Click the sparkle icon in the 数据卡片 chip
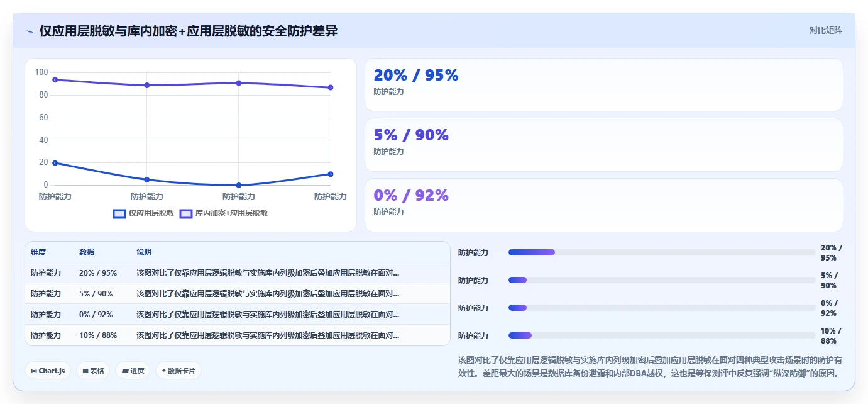The height and width of the screenshot is (404, 868). 164,371
